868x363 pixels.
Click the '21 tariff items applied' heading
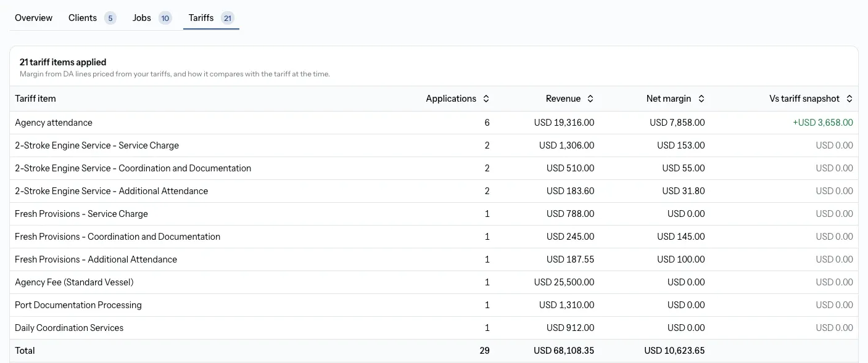(63, 62)
